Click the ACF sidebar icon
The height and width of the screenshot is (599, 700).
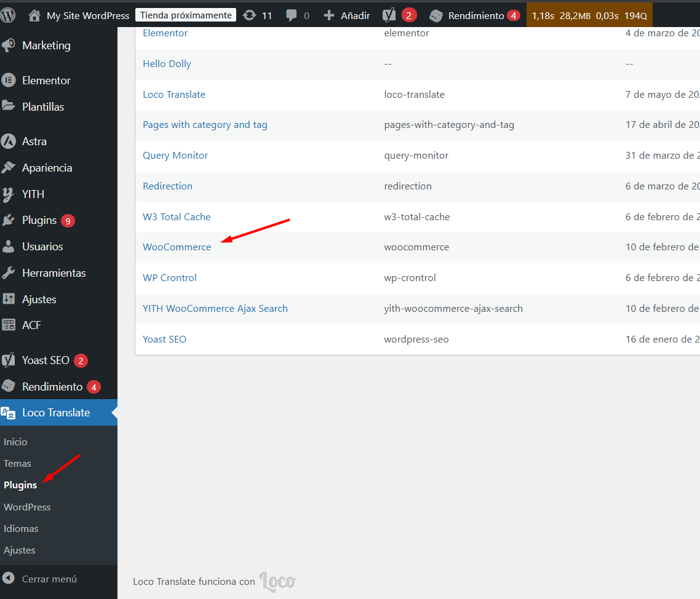pos(9,325)
